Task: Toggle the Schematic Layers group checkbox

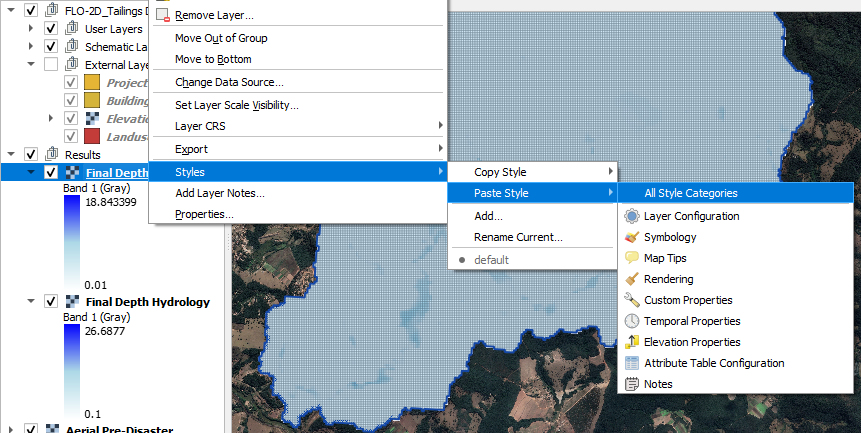Action: [51, 47]
